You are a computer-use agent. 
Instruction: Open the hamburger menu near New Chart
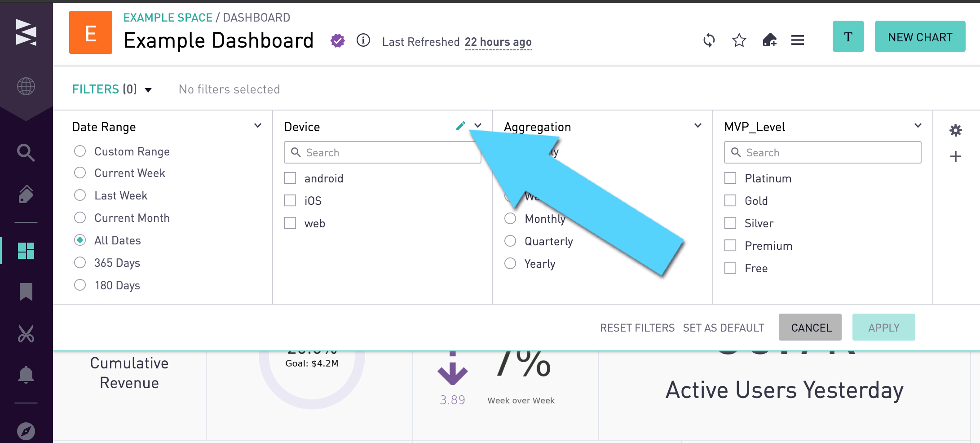(x=797, y=40)
